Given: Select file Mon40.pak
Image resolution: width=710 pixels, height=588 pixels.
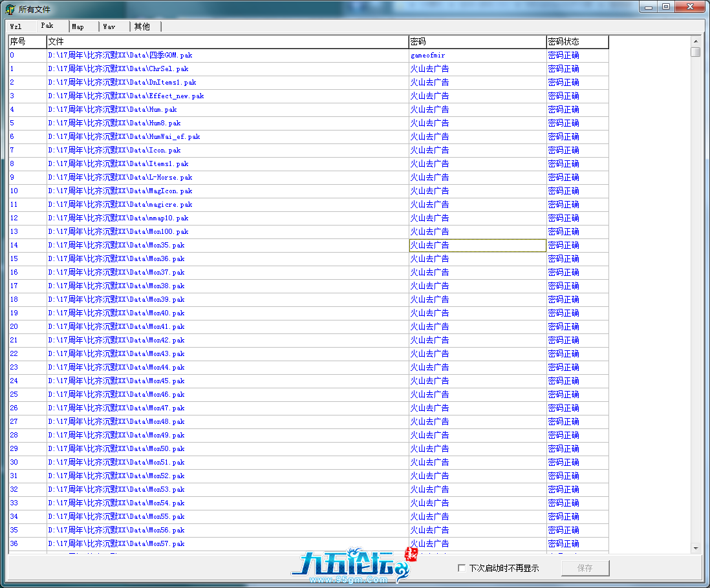Looking at the screenshot, I should pos(228,313).
